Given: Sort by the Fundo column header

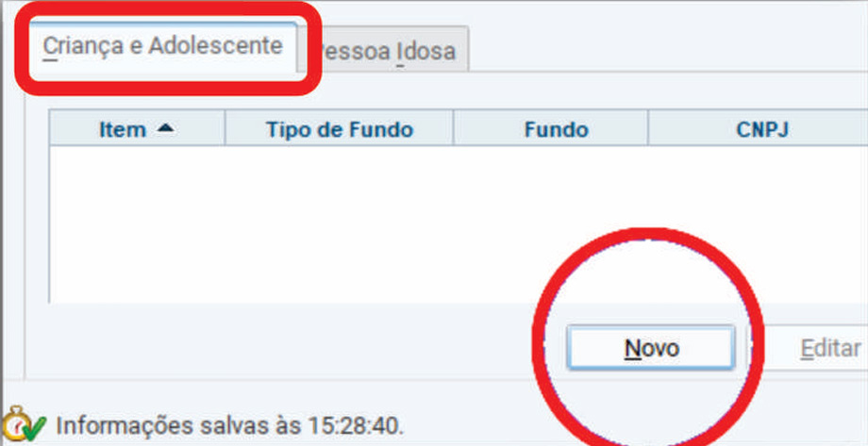Looking at the screenshot, I should click(556, 129).
